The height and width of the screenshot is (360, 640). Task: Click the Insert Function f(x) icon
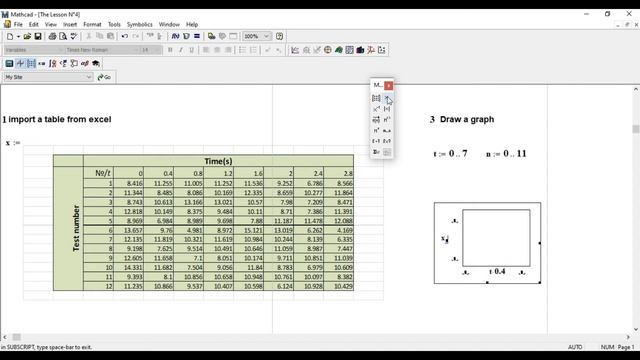(175, 36)
